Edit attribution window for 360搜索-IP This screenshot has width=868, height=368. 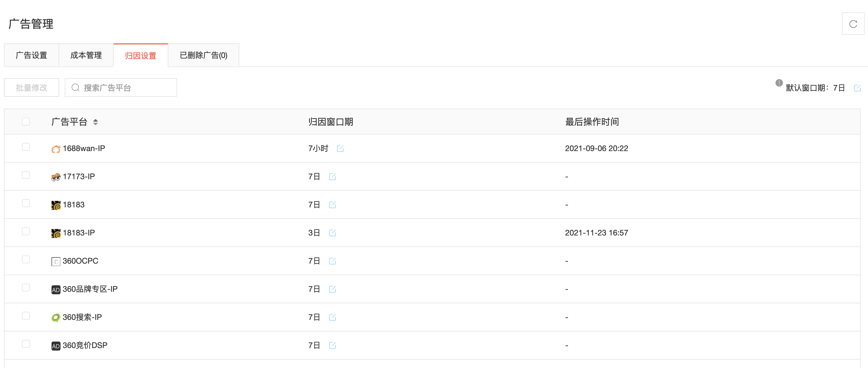[332, 317]
